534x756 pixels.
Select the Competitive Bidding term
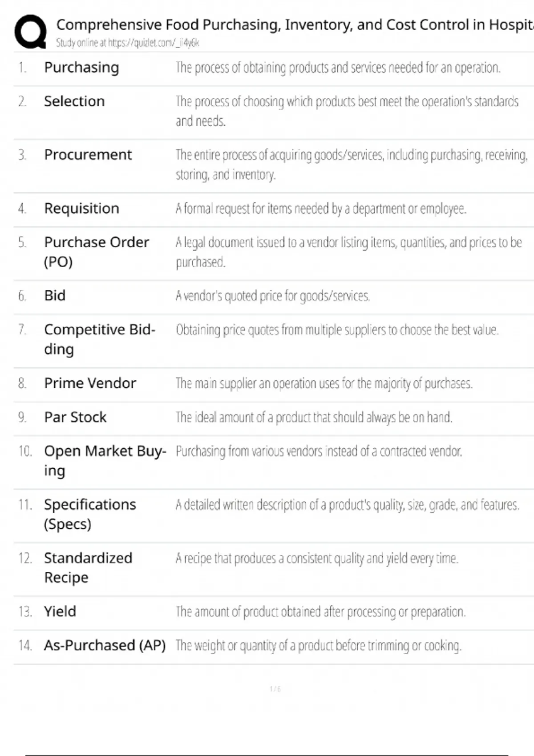coord(99,339)
